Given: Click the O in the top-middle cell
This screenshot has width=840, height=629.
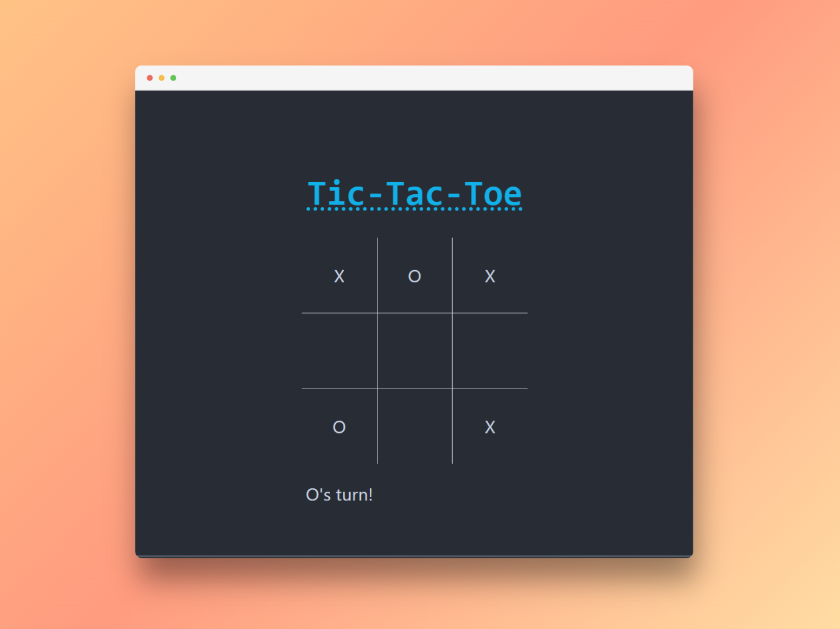Looking at the screenshot, I should point(414,276).
